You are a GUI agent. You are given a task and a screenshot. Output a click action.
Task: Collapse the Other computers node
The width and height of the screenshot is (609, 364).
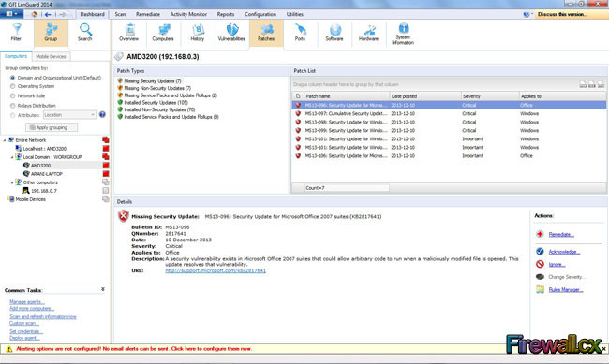point(12,182)
